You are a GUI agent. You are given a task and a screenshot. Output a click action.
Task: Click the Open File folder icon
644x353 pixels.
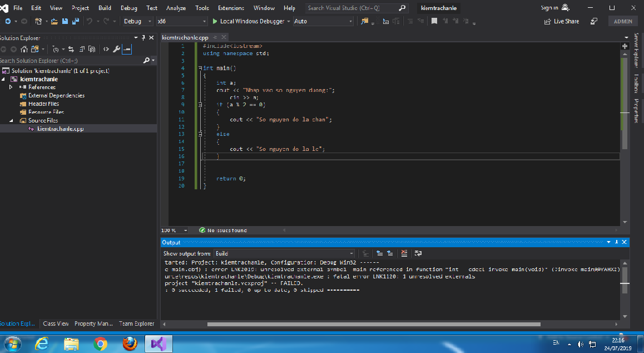[x=55, y=21]
